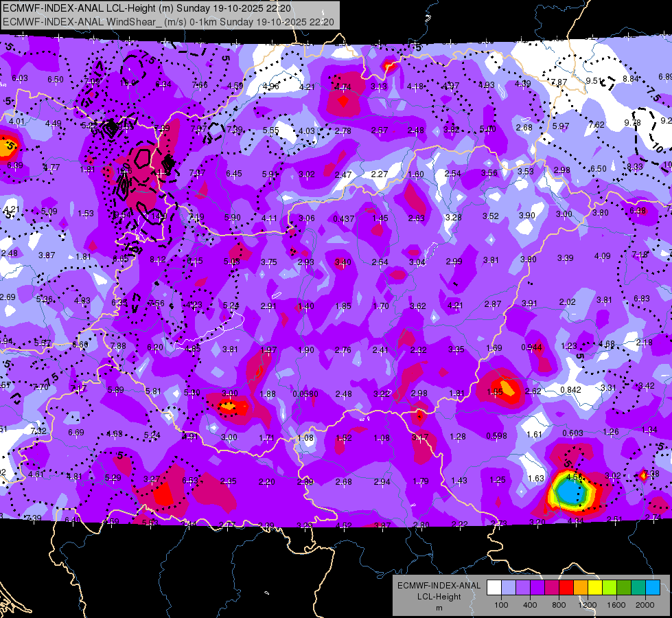Click the legend text LCL-Height
Viewport: 672px width, 618px height.
439,597
